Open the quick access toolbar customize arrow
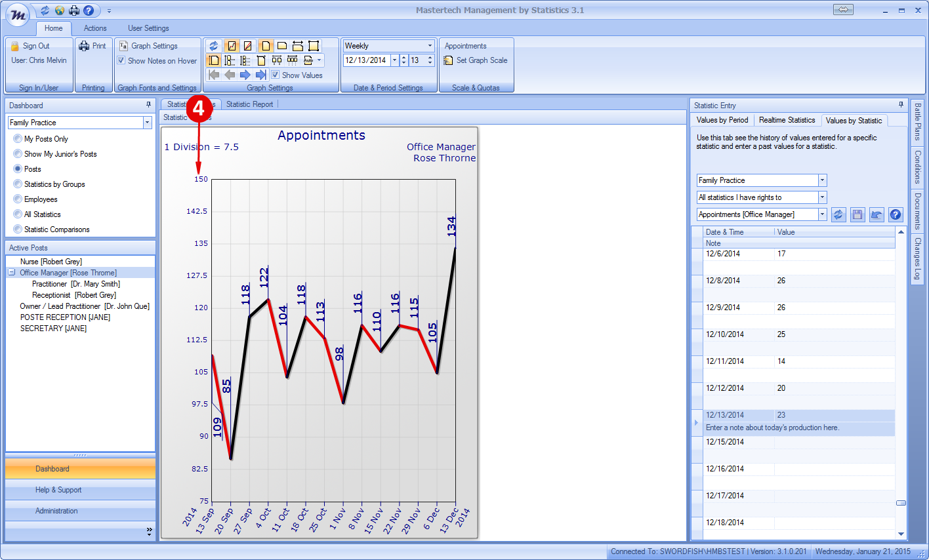The image size is (929, 560). pyautogui.click(x=109, y=11)
